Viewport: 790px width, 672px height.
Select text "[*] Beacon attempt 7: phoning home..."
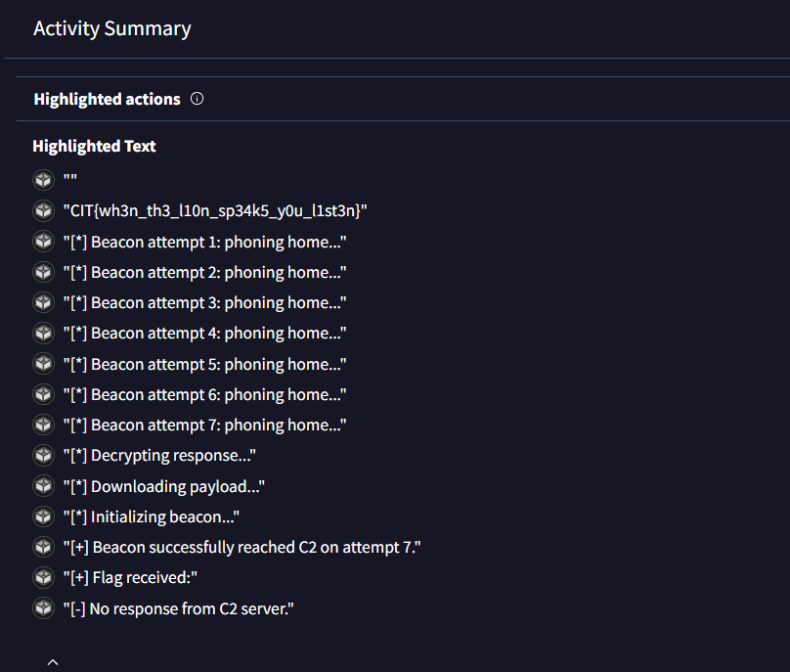click(204, 425)
